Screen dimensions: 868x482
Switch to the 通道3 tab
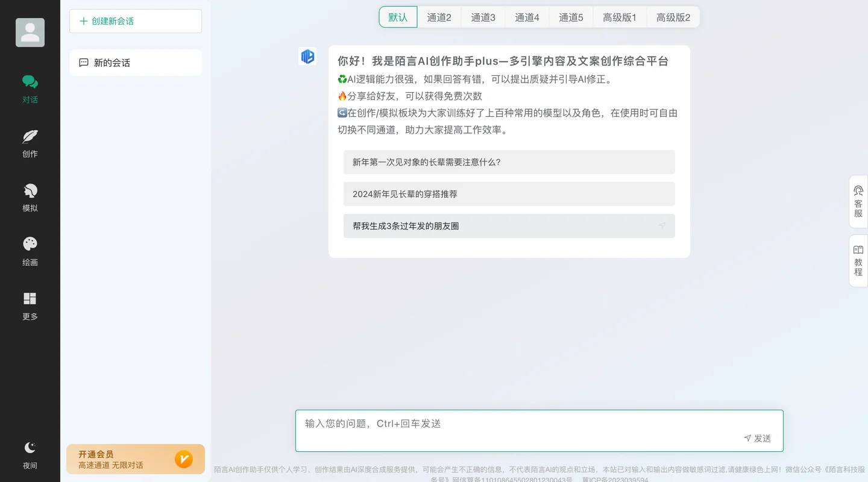[x=483, y=17]
